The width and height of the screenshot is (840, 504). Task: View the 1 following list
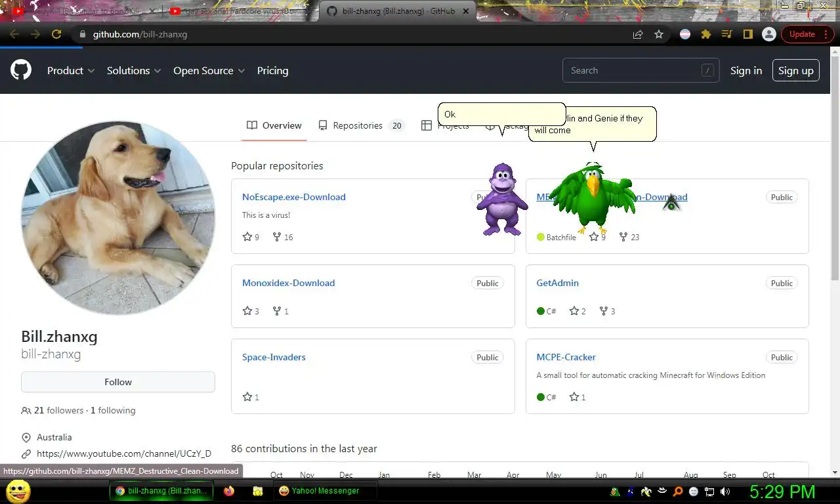click(x=113, y=410)
